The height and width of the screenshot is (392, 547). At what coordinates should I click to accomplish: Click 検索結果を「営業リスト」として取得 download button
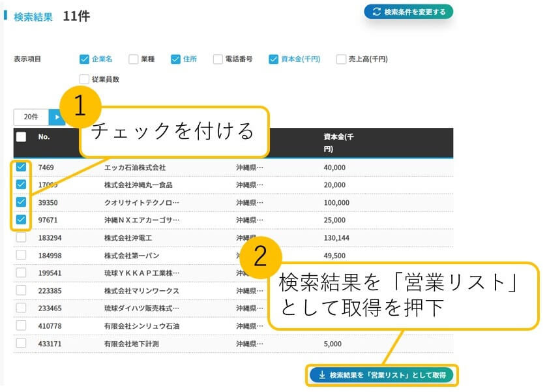coord(381,375)
